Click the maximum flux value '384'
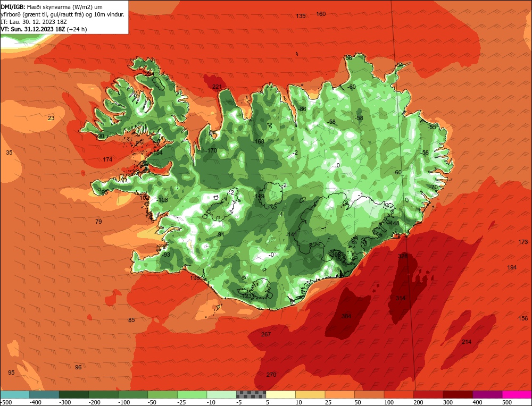The width and height of the screenshot is (532, 406). coord(346,316)
